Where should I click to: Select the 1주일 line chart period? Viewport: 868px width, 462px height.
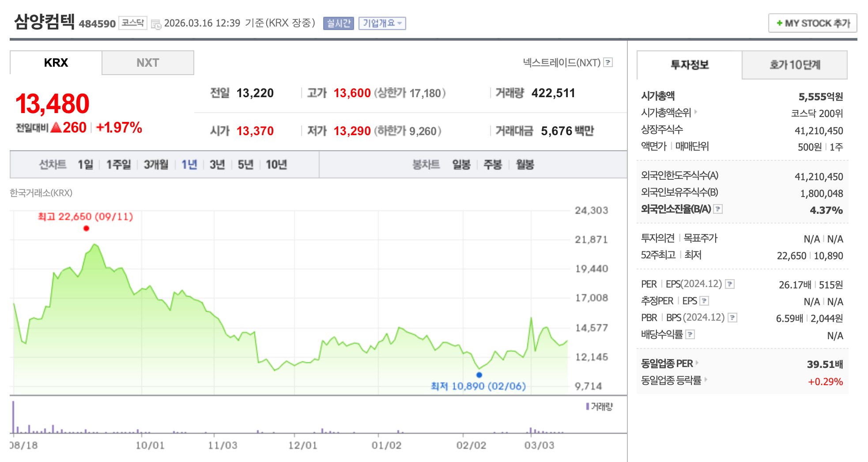point(118,165)
